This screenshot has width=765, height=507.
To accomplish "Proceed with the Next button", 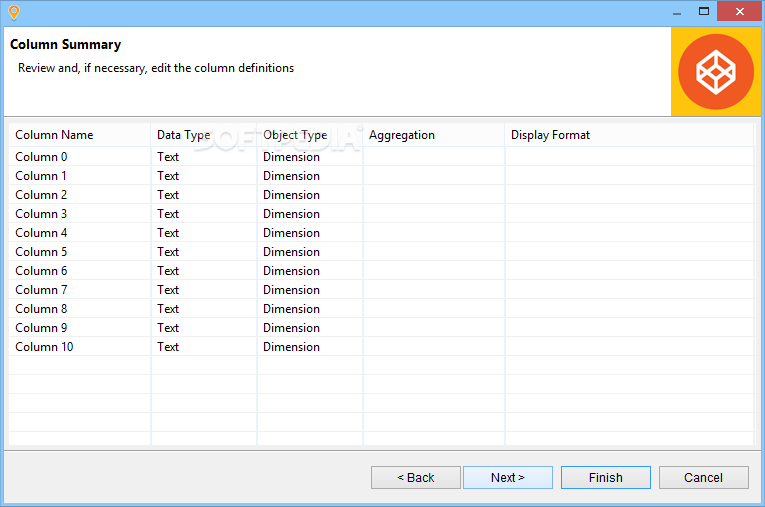I will pyautogui.click(x=508, y=477).
